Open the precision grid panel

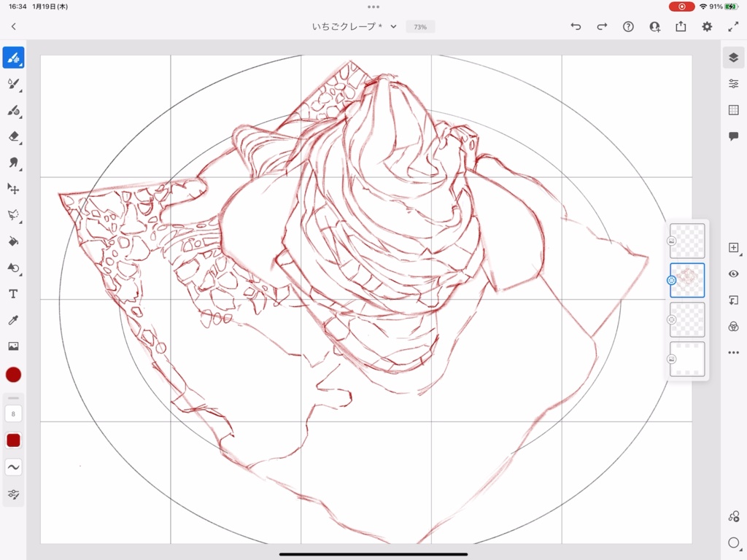click(734, 110)
